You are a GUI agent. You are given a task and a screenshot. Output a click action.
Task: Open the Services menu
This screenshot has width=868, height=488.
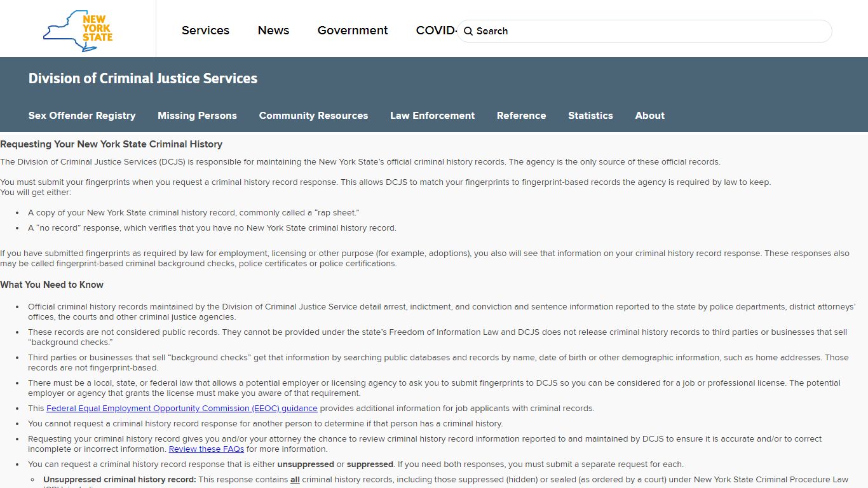click(205, 30)
